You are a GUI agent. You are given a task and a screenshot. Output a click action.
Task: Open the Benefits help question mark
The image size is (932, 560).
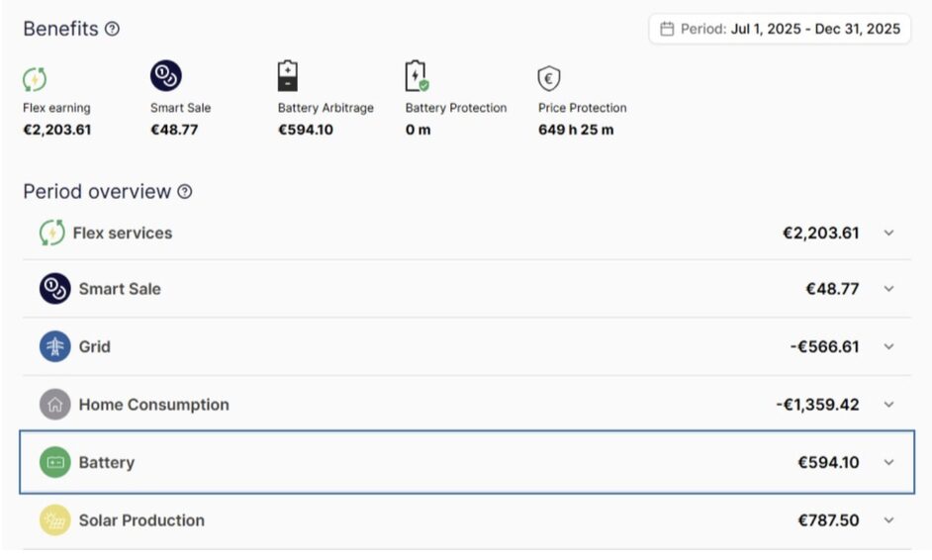tap(112, 29)
